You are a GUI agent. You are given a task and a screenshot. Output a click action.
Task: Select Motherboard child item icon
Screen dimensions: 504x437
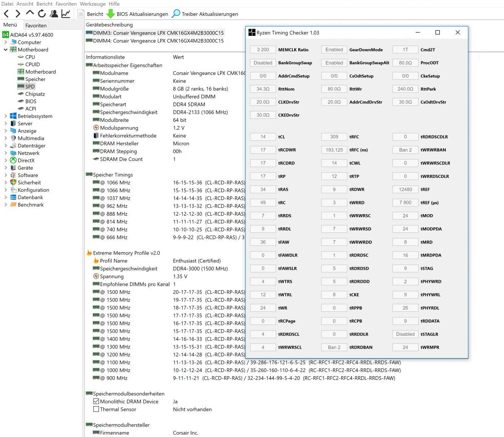pyautogui.click(x=21, y=72)
